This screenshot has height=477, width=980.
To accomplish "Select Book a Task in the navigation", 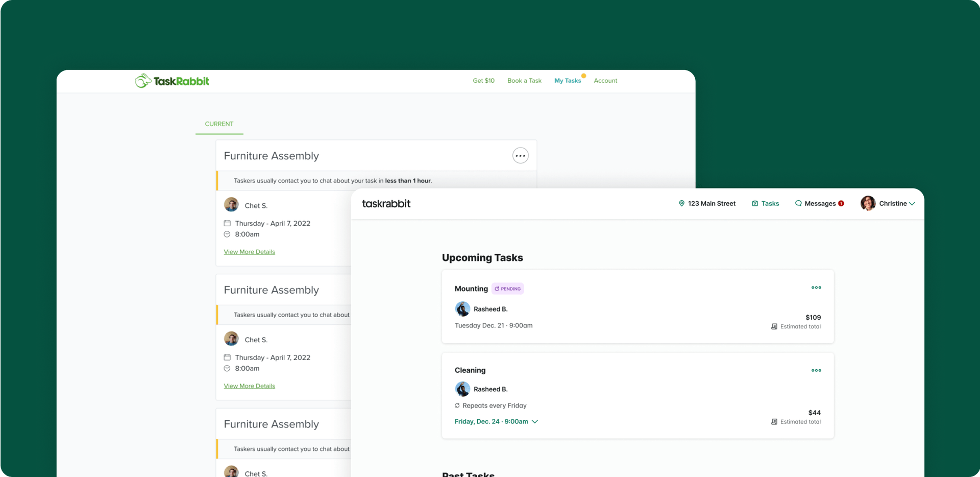I will click(x=524, y=80).
